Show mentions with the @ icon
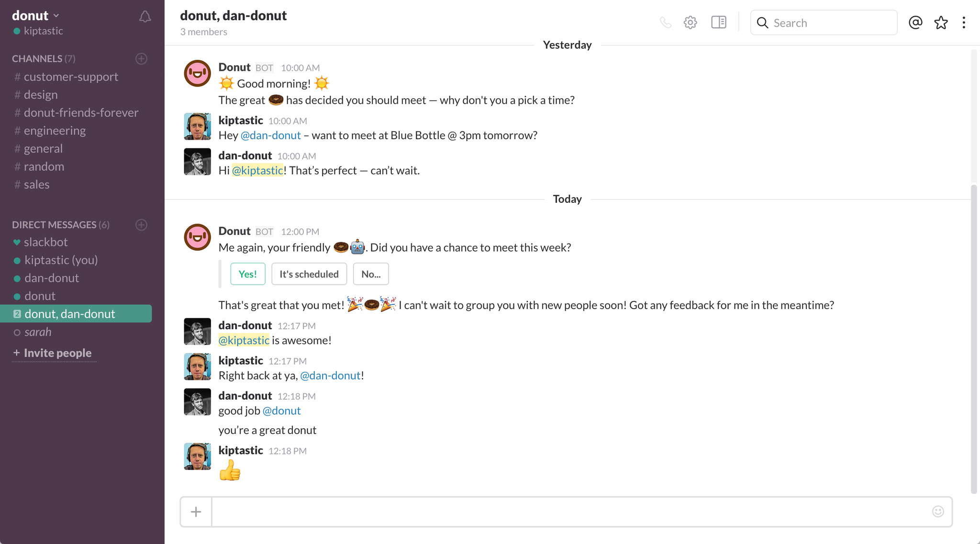Viewport: 980px width, 544px height. (915, 22)
